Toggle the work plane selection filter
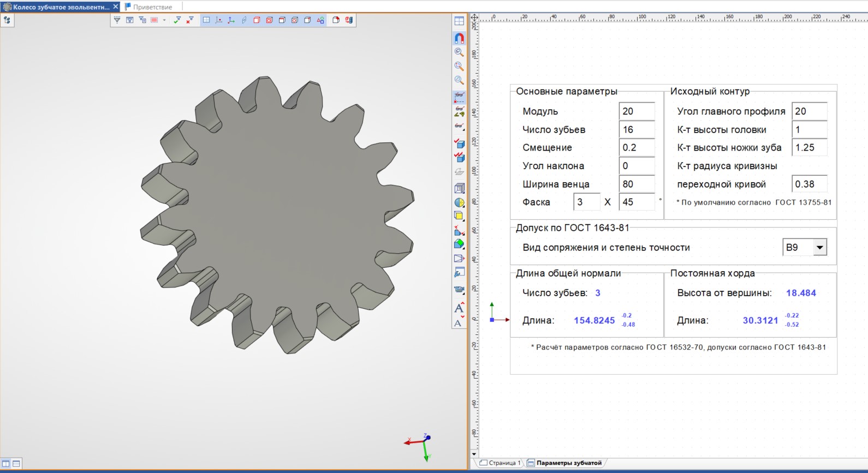 (206, 20)
